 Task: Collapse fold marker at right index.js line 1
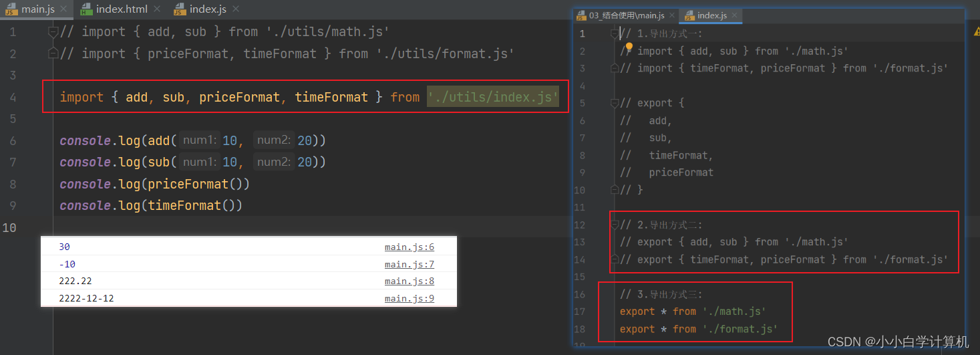pyautogui.click(x=615, y=33)
